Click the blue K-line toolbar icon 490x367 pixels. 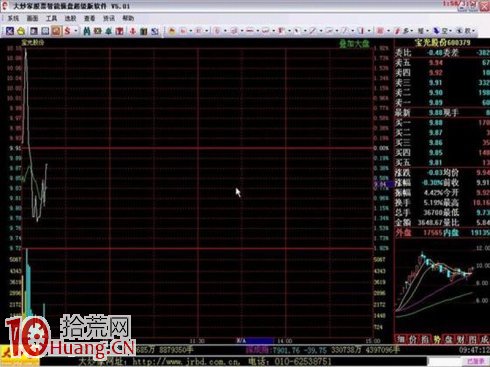[x=10, y=31]
